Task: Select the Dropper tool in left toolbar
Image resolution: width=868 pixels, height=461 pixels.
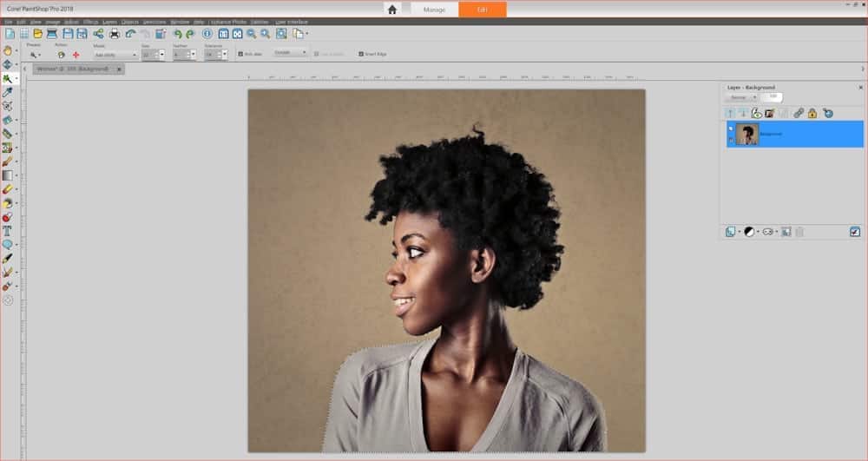Action: tap(8, 92)
